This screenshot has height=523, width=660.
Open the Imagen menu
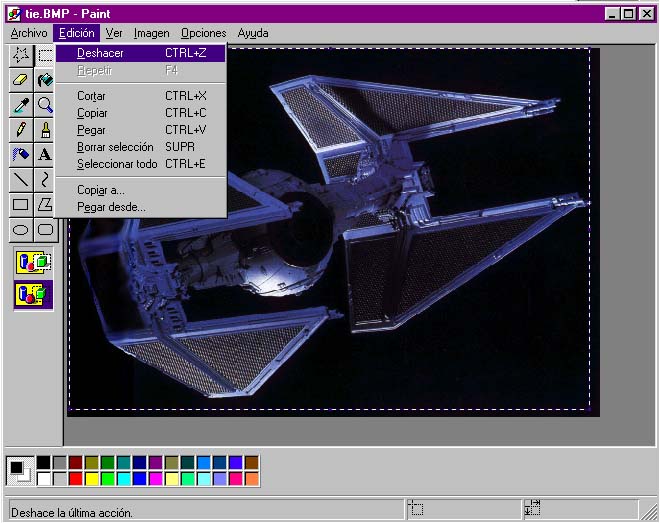click(152, 33)
